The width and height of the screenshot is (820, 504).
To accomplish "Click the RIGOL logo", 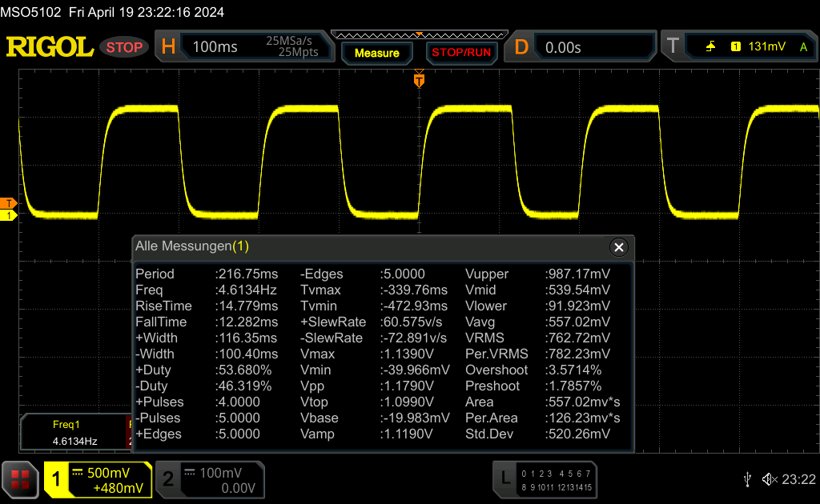I will coord(50,47).
